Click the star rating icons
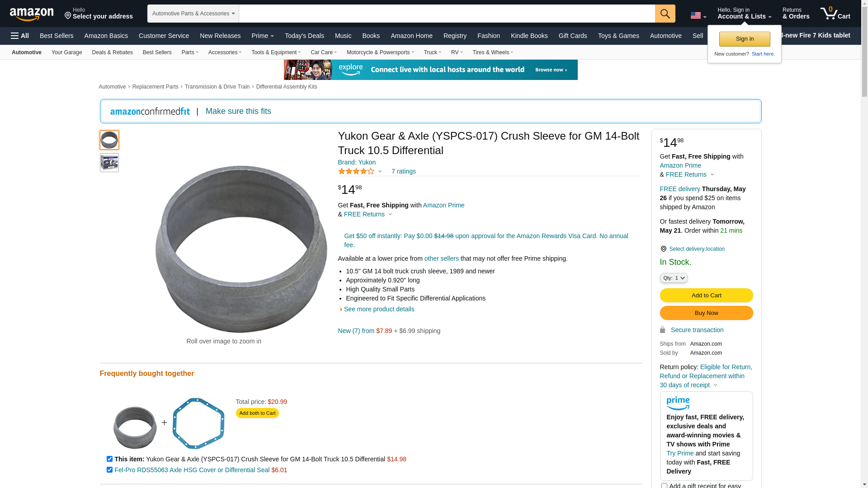 (356, 171)
